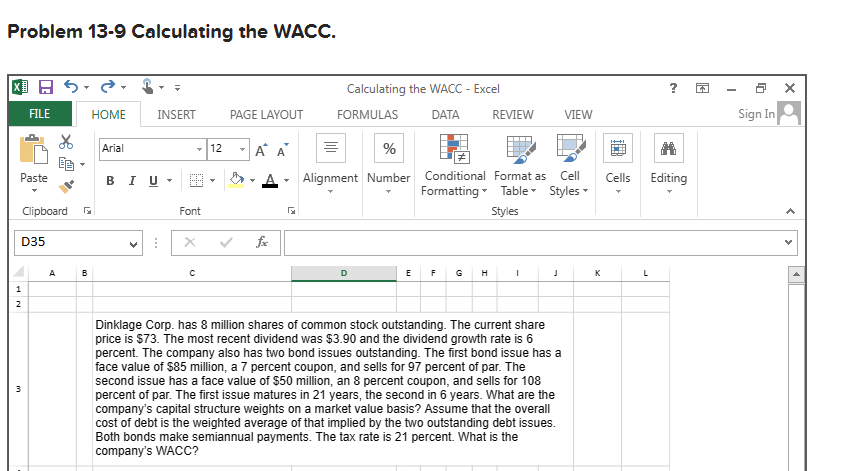Open the Number percent group
Image resolution: width=851 pixels, height=471 pixels.
(389, 164)
